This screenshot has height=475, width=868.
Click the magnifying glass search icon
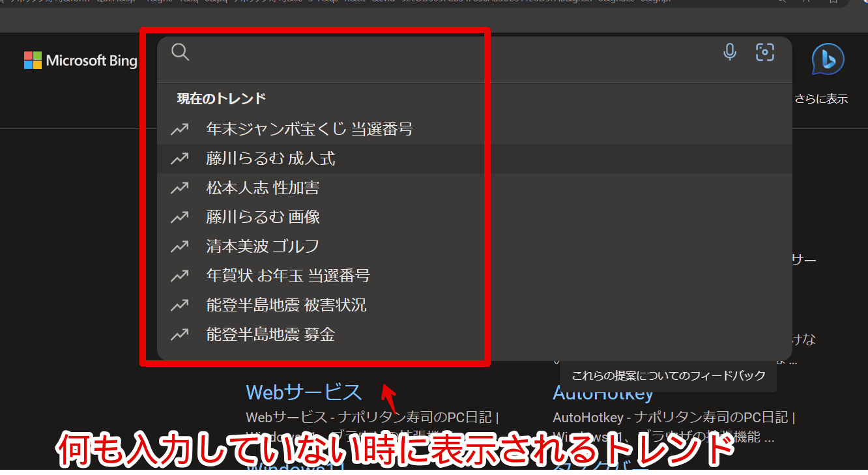(181, 52)
